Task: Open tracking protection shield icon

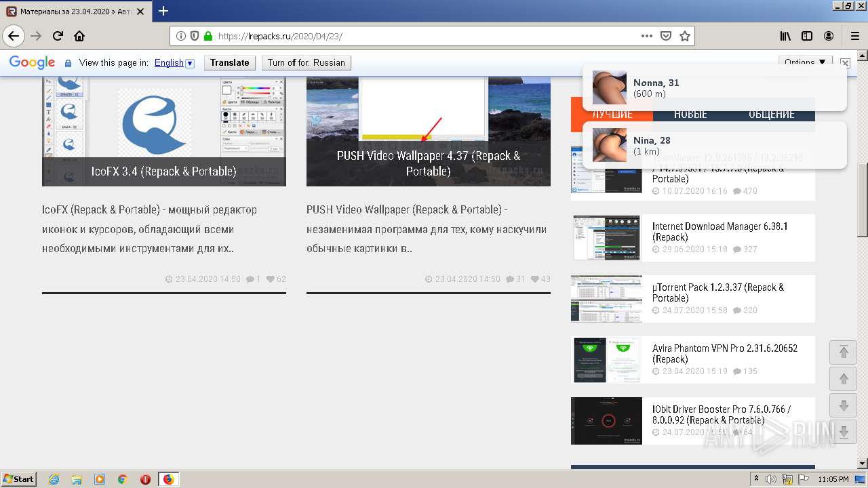Action: pos(195,36)
